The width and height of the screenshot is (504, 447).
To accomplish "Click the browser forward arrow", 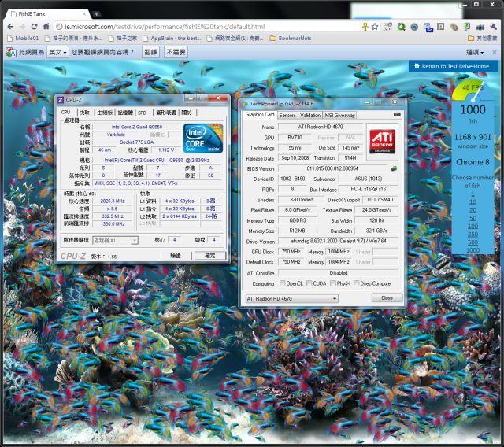I will pyautogui.click(x=22, y=27).
